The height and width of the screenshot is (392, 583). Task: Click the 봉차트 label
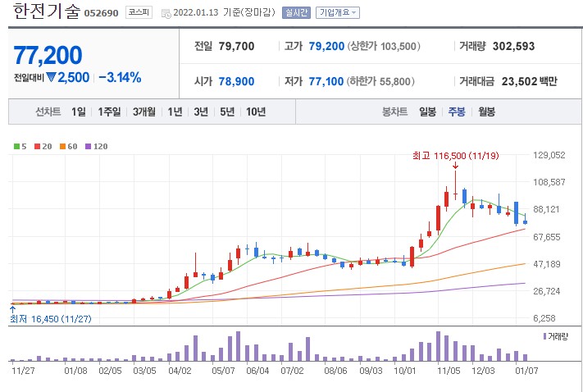(x=394, y=112)
